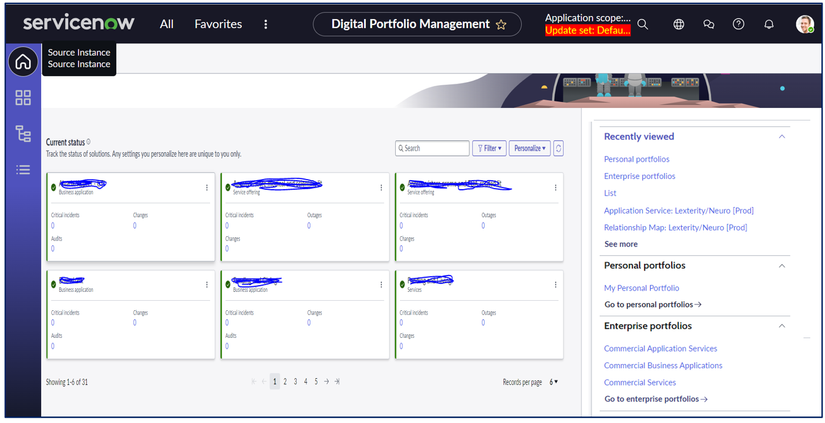Go to page 2 of results
The width and height of the screenshot is (825, 423).
click(285, 381)
